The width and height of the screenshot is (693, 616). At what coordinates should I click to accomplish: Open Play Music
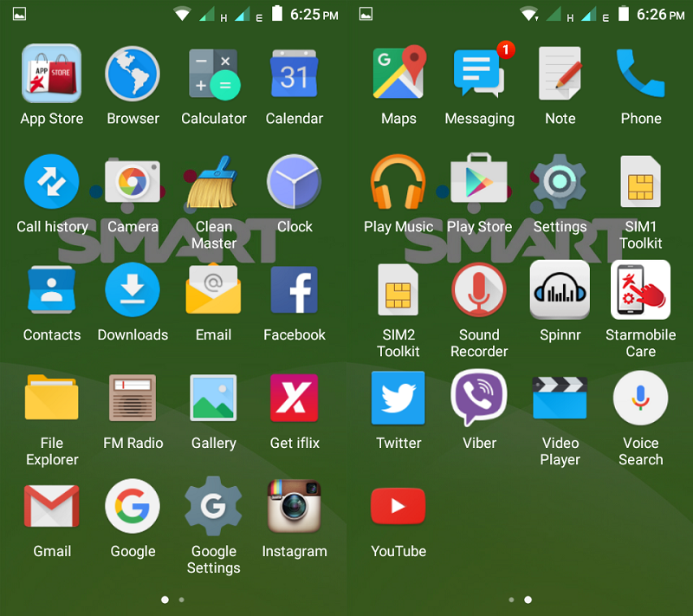[398, 182]
